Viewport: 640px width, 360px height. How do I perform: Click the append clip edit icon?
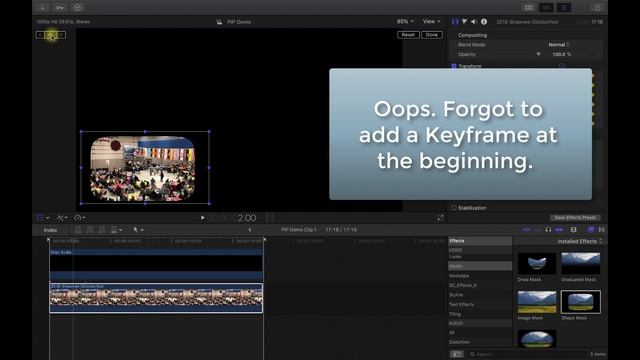(x=102, y=230)
